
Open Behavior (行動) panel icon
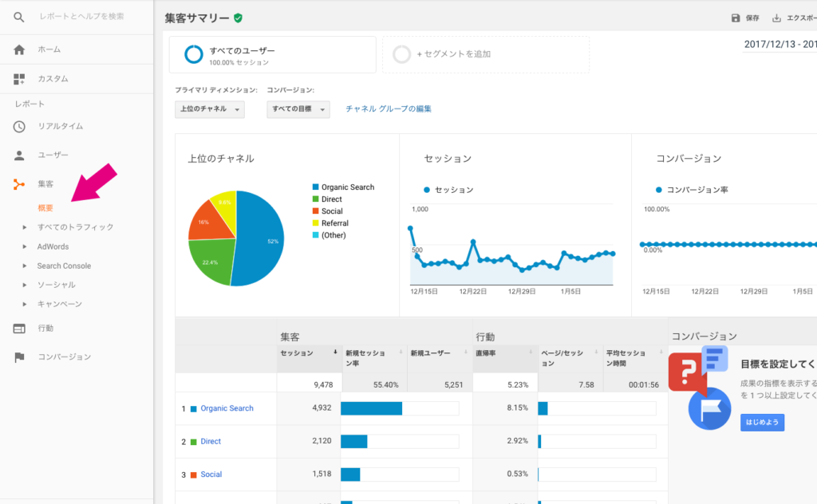pyautogui.click(x=19, y=328)
